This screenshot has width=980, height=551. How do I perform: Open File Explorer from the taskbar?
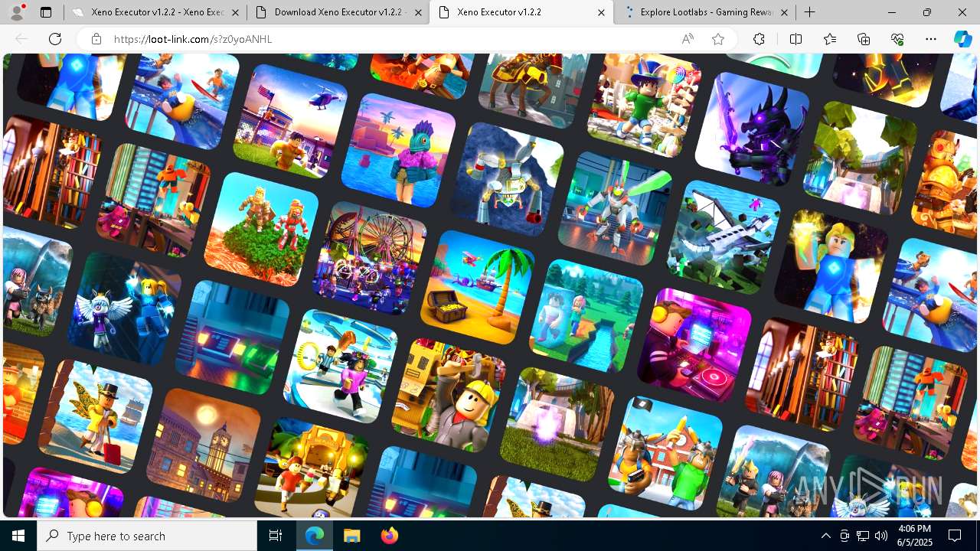click(351, 536)
